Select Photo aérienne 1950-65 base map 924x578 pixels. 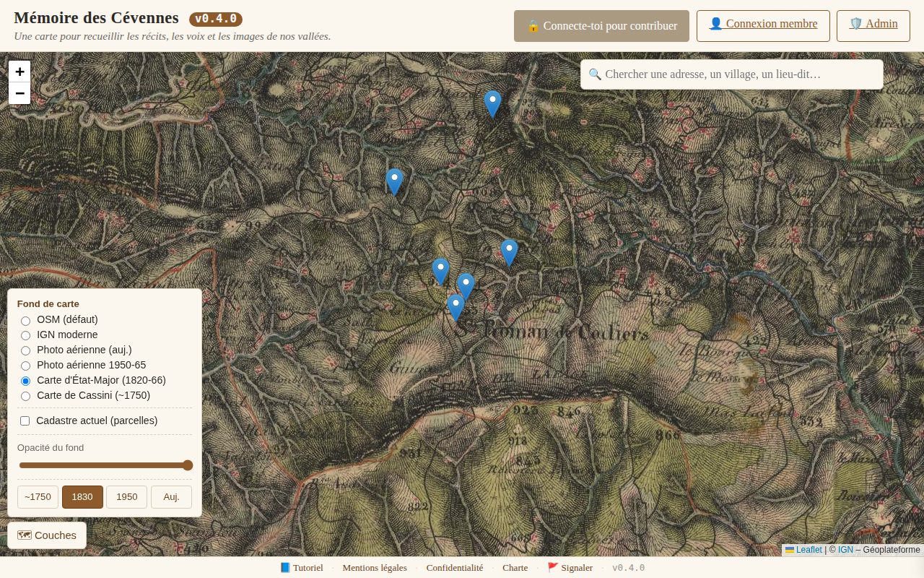[26, 366]
